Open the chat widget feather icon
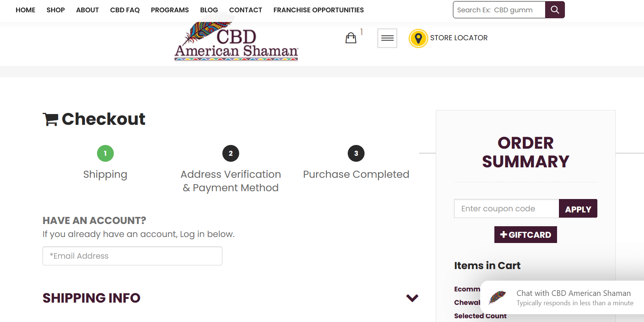 click(x=498, y=297)
